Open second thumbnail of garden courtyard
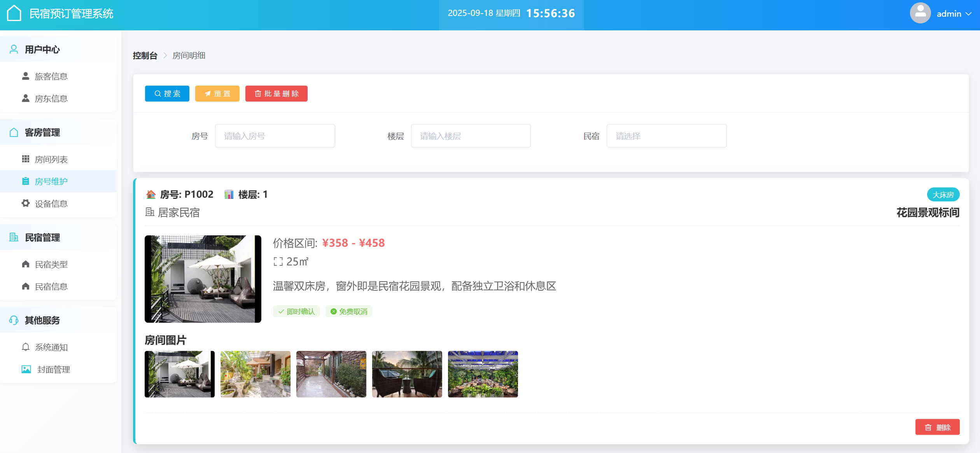Image resolution: width=980 pixels, height=453 pixels. 255,374
